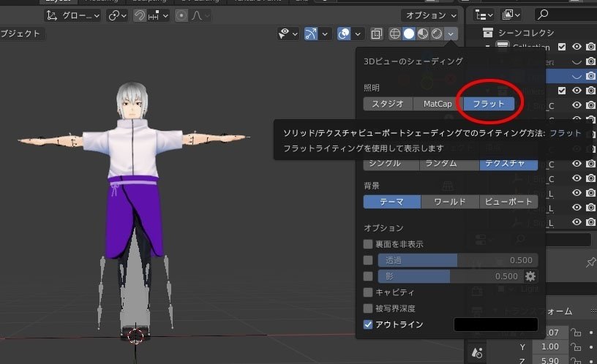
Task: Open shadow settings gear next to 影 slider
Action: pos(530,276)
